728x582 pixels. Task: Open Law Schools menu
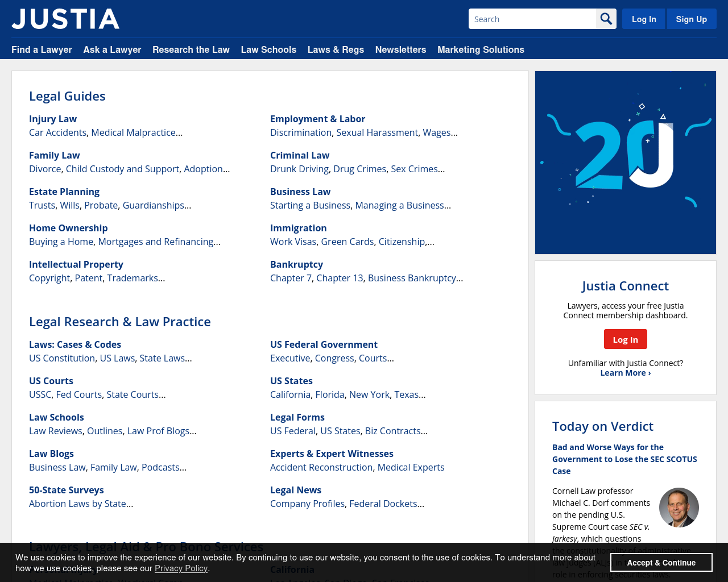pos(268,49)
